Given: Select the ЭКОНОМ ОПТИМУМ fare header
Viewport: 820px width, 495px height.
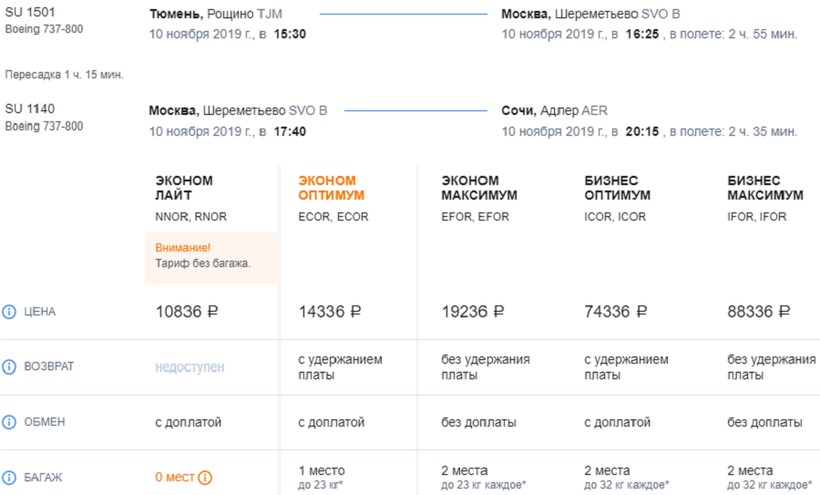Looking at the screenshot, I should (331, 188).
